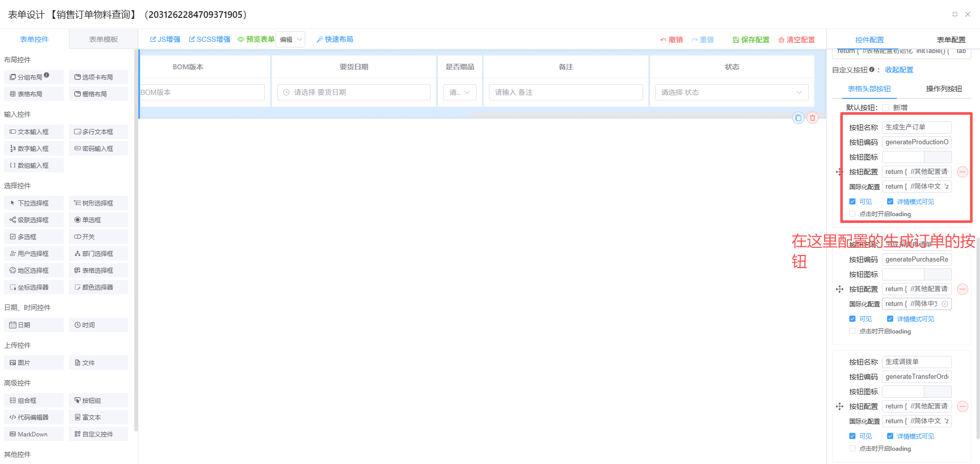Click the 保存配置 button
This screenshot has height=464, width=980.
751,40
